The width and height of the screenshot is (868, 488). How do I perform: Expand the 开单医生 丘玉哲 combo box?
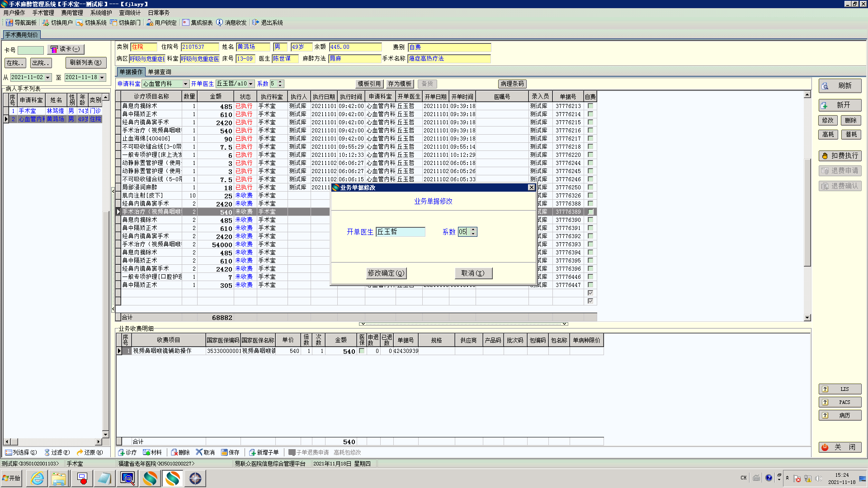(251, 84)
